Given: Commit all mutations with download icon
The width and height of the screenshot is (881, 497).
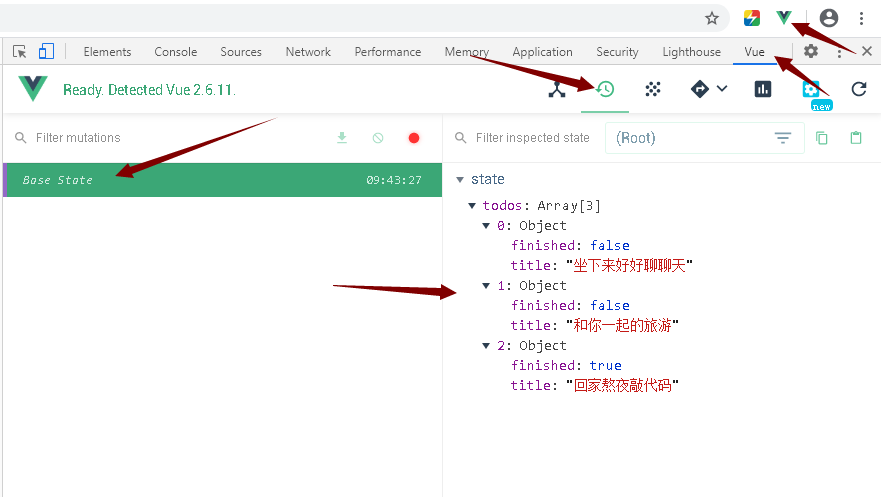Looking at the screenshot, I should 342,138.
